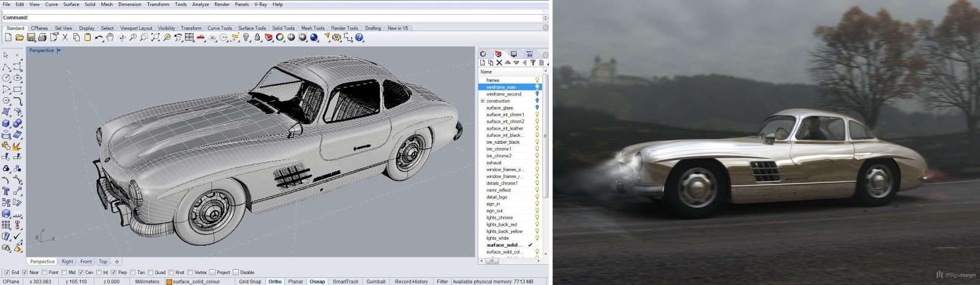Click the orange surface_solid_colour layer swatch
Viewport: 980px width, 285px height.
tap(169, 282)
